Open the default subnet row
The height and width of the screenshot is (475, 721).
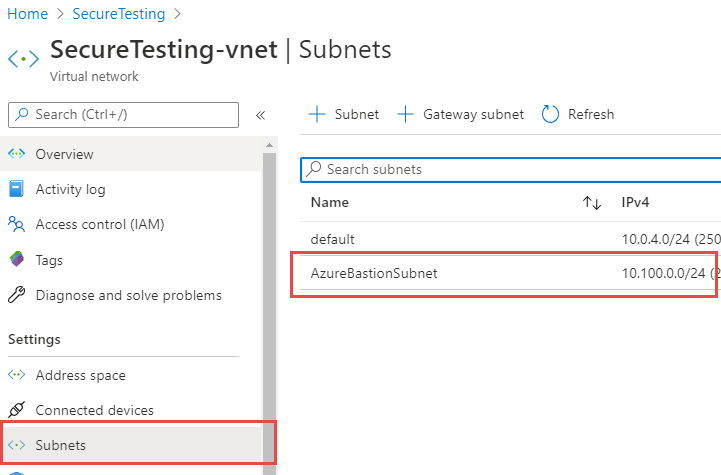pos(510,239)
